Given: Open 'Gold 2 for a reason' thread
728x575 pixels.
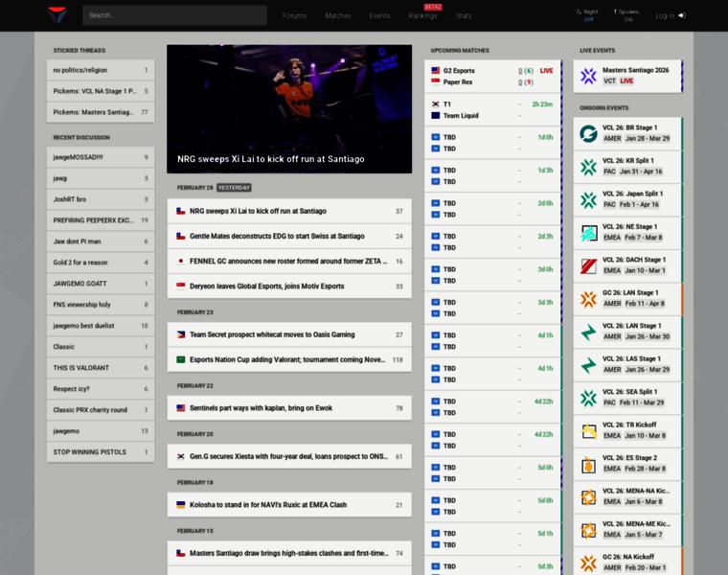Looking at the screenshot, I should [x=101, y=263].
